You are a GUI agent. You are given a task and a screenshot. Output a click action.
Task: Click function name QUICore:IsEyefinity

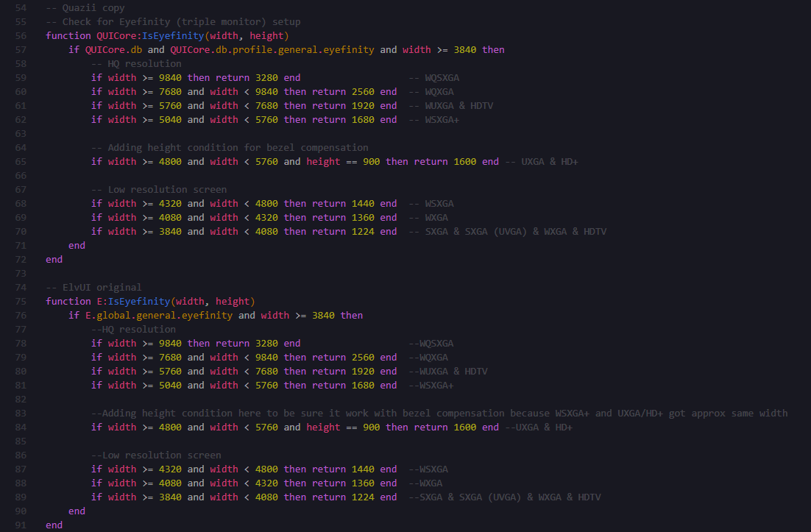tap(150, 35)
